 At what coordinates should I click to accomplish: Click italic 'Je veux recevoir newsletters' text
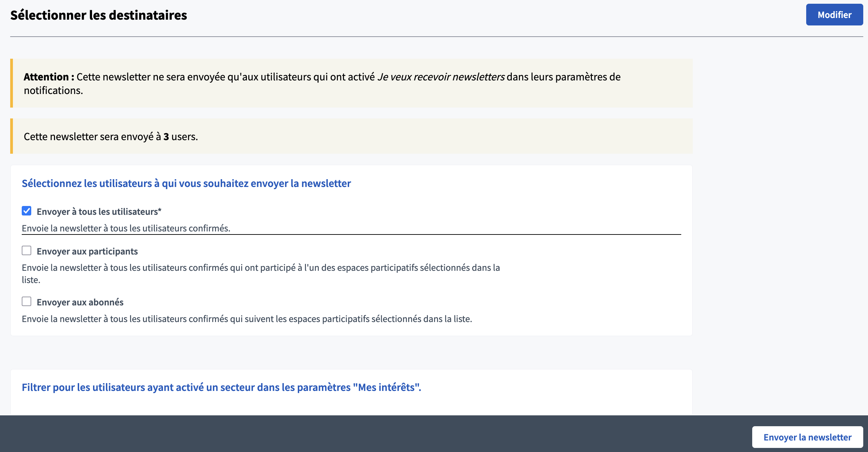[441, 77]
